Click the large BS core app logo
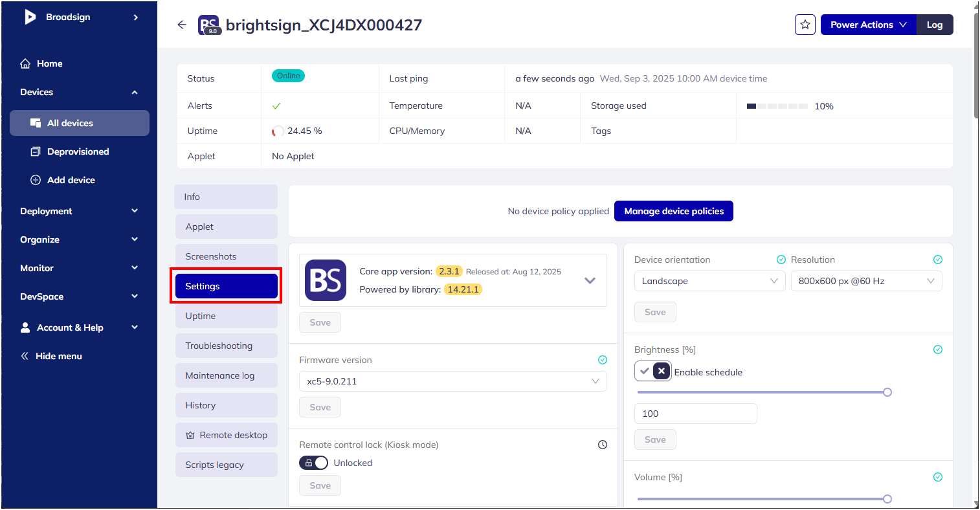 (326, 280)
